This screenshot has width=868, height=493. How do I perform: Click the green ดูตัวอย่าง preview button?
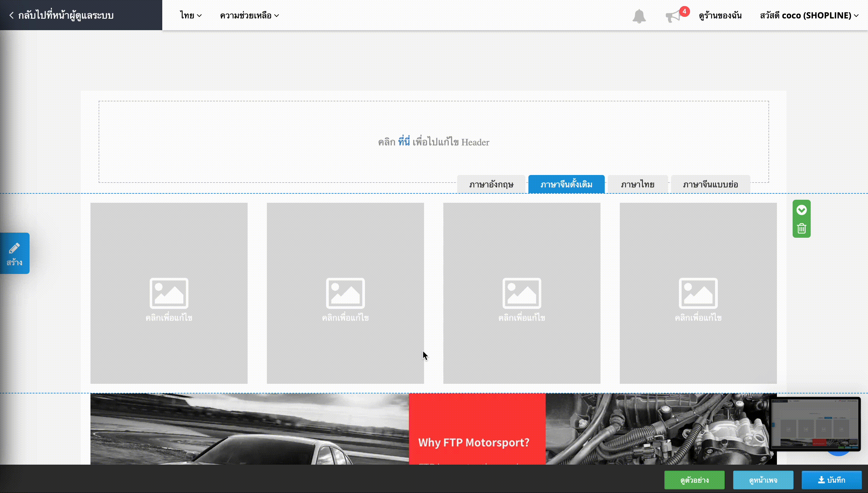pyautogui.click(x=694, y=480)
